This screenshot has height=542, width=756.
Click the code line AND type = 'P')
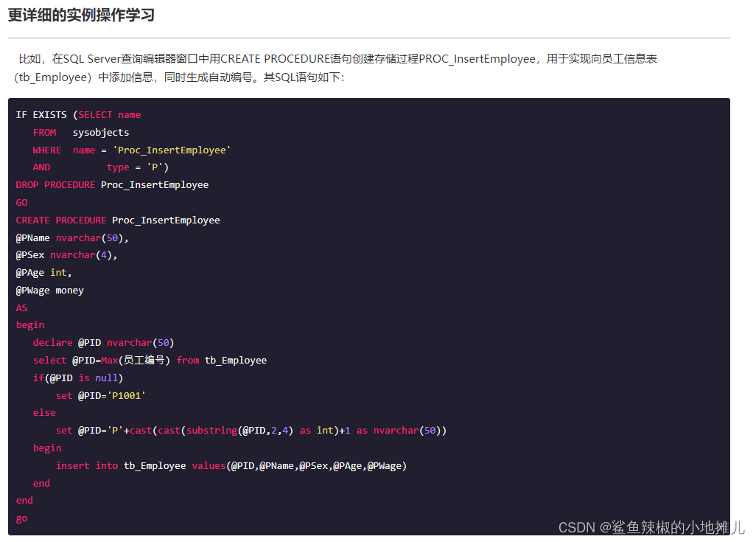point(101,167)
